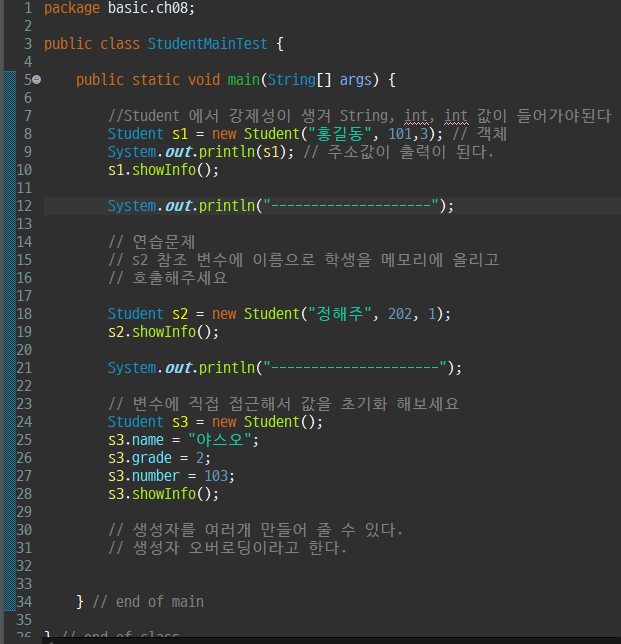Collapse the main method fold marker
The height and width of the screenshot is (644, 621).
point(37,80)
